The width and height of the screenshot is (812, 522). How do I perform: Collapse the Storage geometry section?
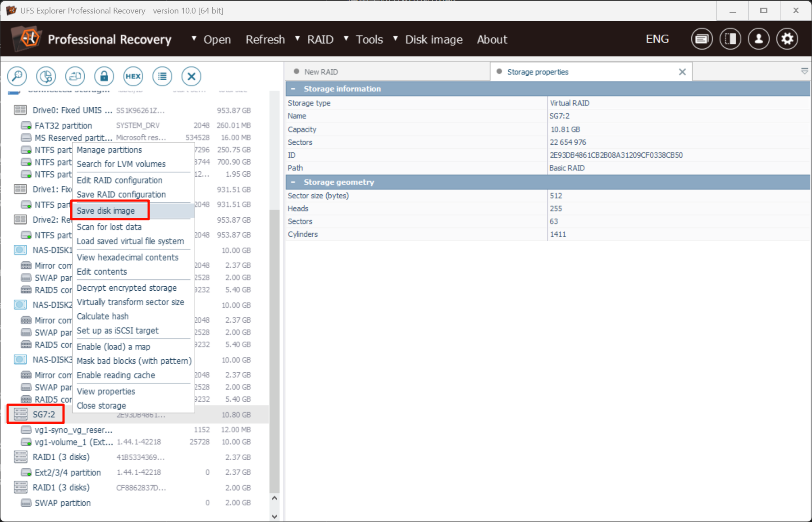[x=293, y=182]
